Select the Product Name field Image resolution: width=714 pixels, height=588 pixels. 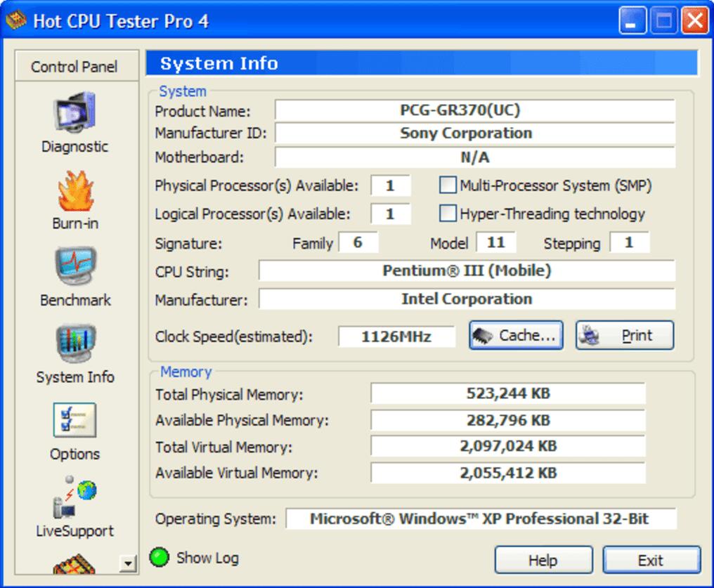(x=474, y=111)
